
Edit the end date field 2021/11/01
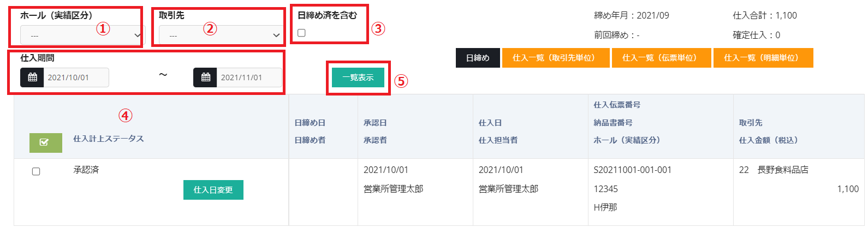pos(248,77)
